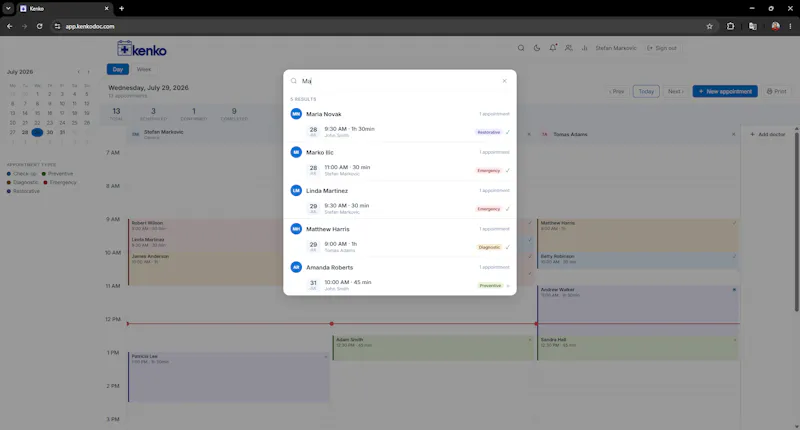Screen dimensions: 800x430
Task: Open the browser tab search dropdown
Action: tap(8, 8)
